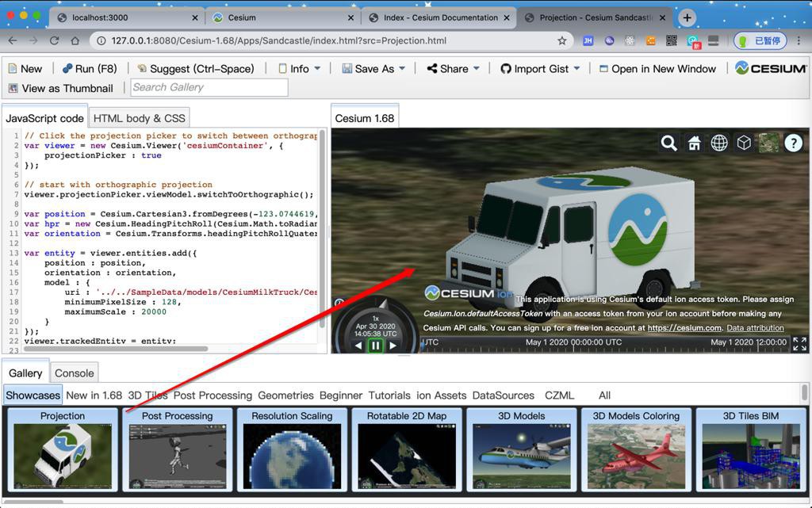This screenshot has height=508, width=812.
Task: Click the code editor horizontal scrollbar
Action: click(116, 349)
